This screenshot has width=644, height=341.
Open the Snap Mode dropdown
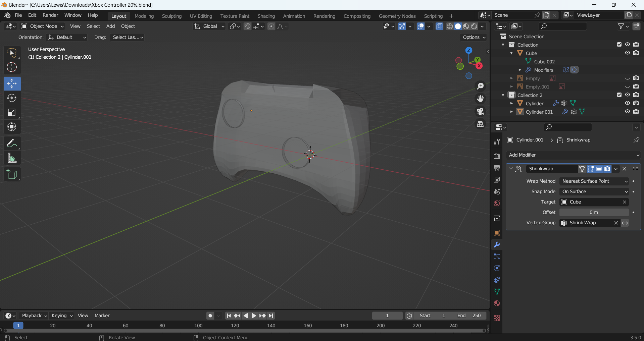pyautogui.click(x=594, y=191)
